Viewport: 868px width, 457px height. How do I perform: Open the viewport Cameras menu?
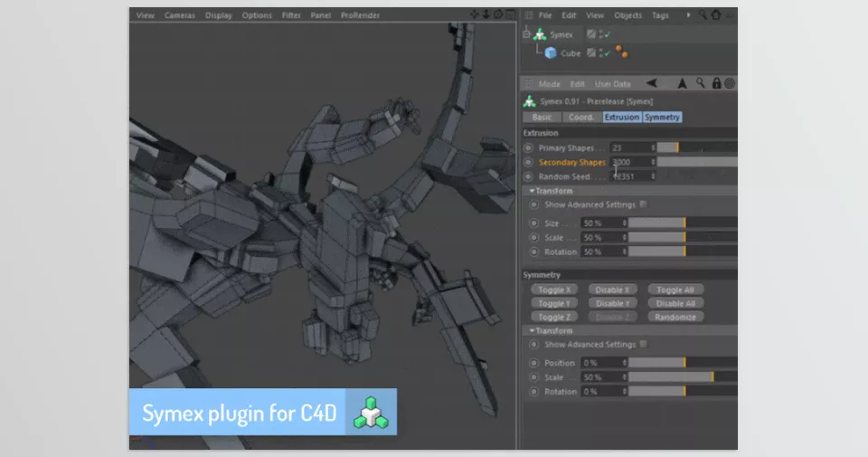point(179,15)
